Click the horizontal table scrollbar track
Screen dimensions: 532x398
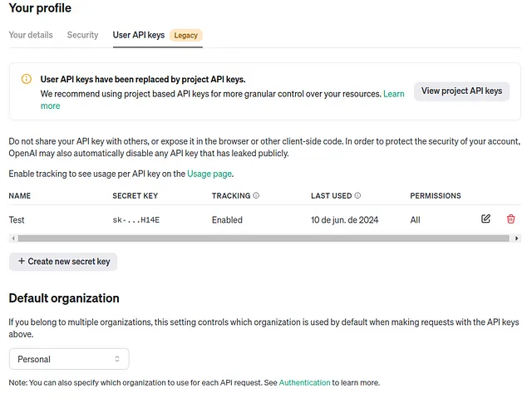264,238
